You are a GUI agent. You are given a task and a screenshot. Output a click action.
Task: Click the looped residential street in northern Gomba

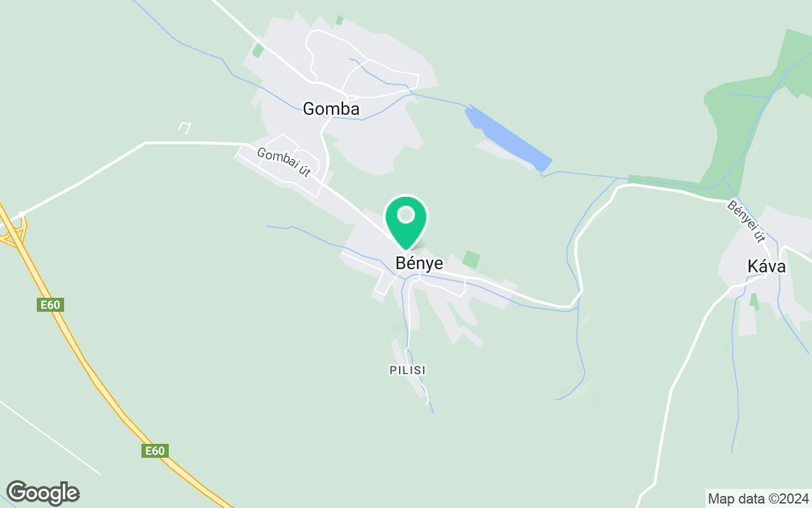point(362,63)
